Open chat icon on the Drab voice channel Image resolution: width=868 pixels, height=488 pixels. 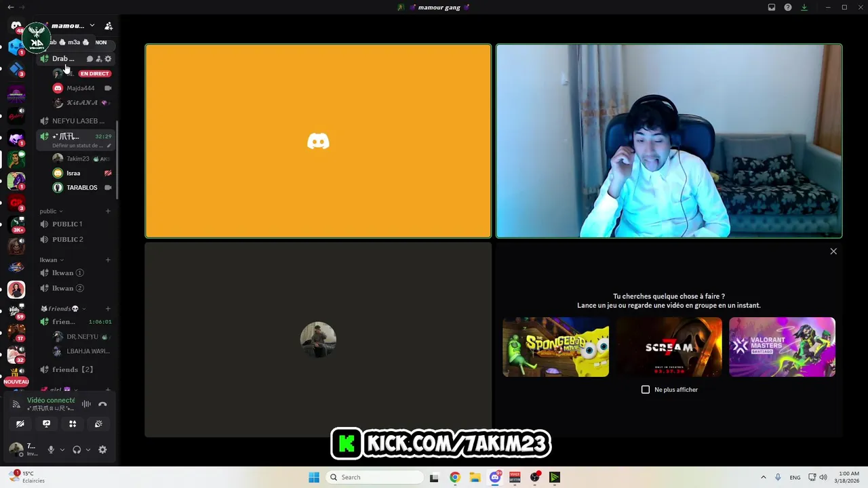(90, 59)
